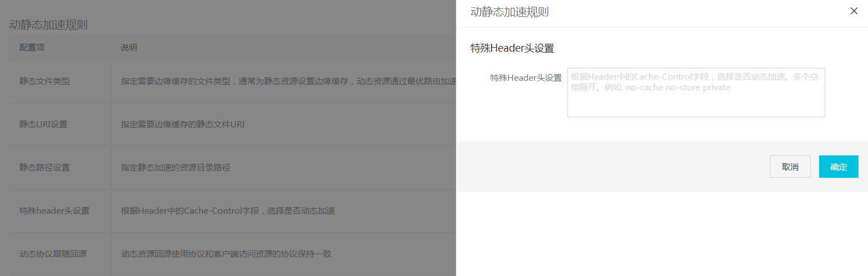Click the 特殊Header头设置 text area
Screen dimensions: 868x276
pos(696,93)
